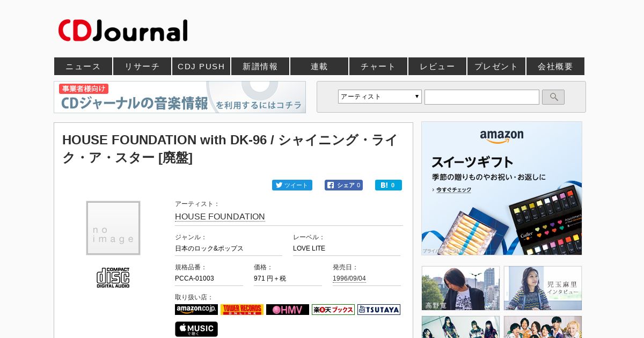This screenshot has width=644, height=338.
Task: Open the 児玉麻里 インタビュー thumbnail
Action: tap(543, 288)
